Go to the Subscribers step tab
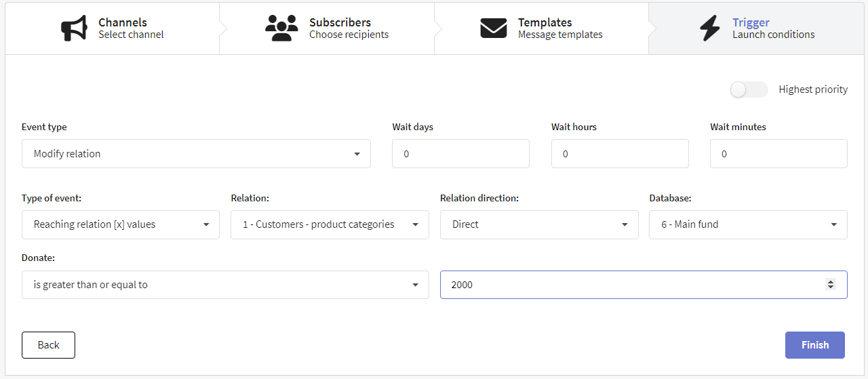The width and height of the screenshot is (868, 379). click(x=327, y=28)
